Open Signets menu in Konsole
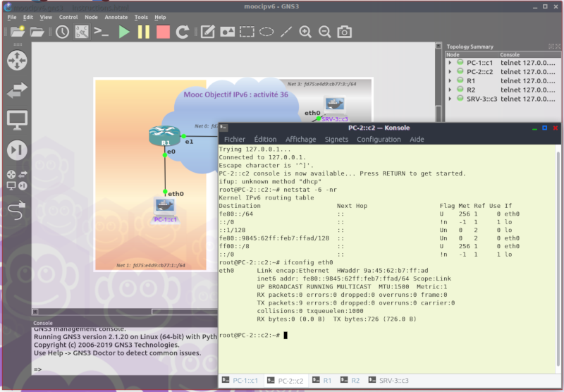This screenshot has height=392, width=564. (336, 139)
